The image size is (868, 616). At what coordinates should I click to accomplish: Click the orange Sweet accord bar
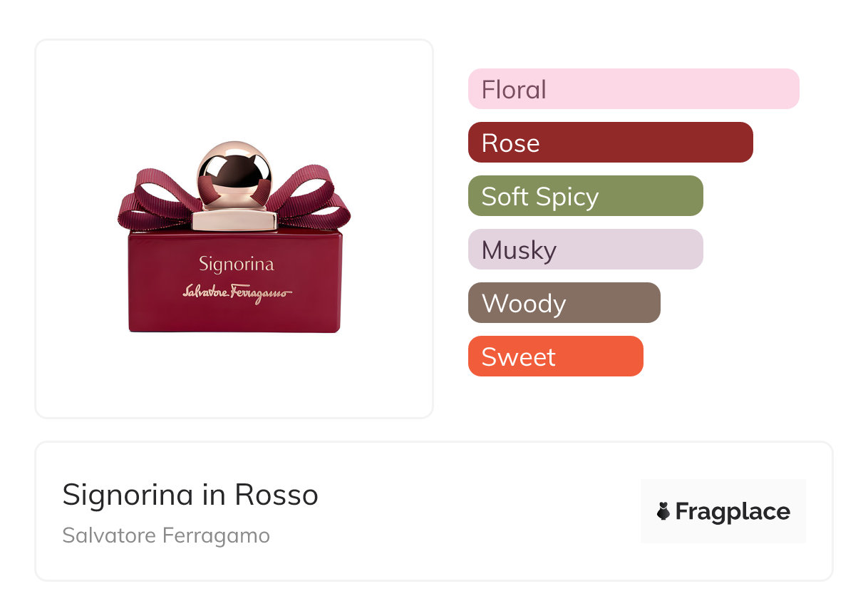pos(555,356)
